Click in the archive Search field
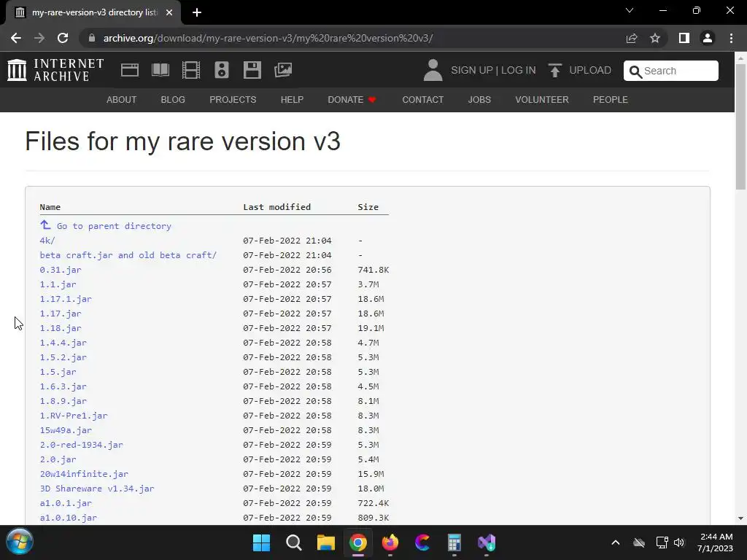Viewport: 747px width, 560px height. point(671,71)
